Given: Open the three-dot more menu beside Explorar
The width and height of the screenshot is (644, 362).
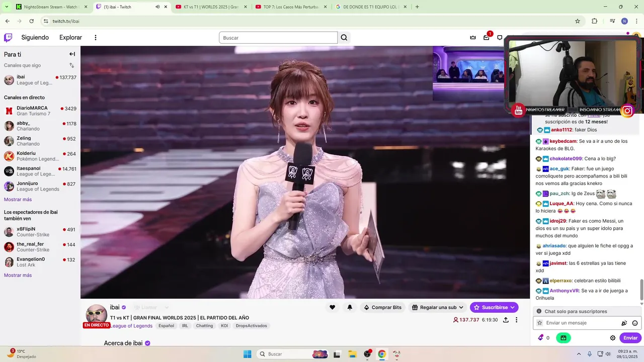Looking at the screenshot, I should 96,38.
